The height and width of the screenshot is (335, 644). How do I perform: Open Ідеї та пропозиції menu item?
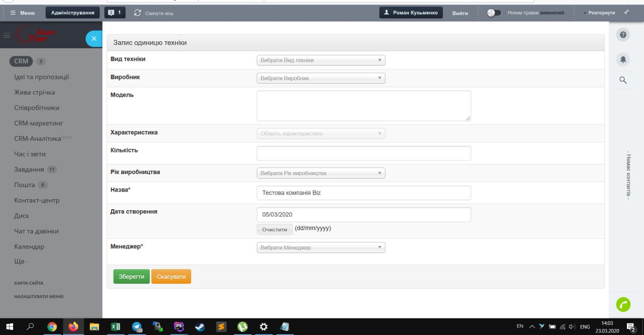[x=42, y=77]
